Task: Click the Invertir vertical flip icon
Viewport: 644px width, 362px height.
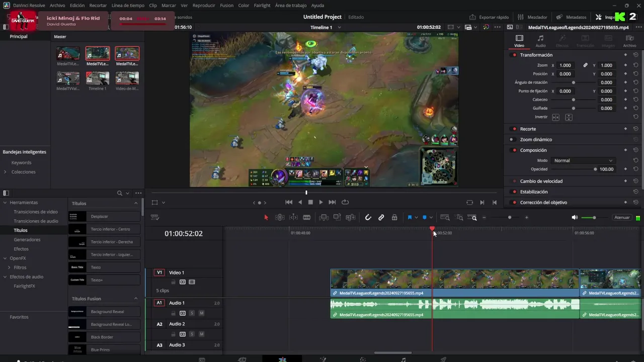Action: tap(569, 117)
